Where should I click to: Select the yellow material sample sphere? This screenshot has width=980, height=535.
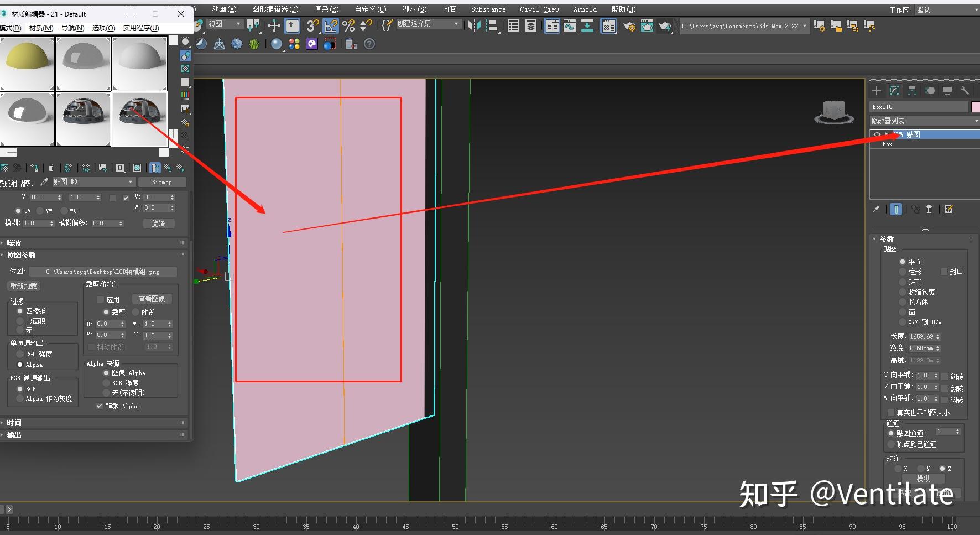coord(28,63)
